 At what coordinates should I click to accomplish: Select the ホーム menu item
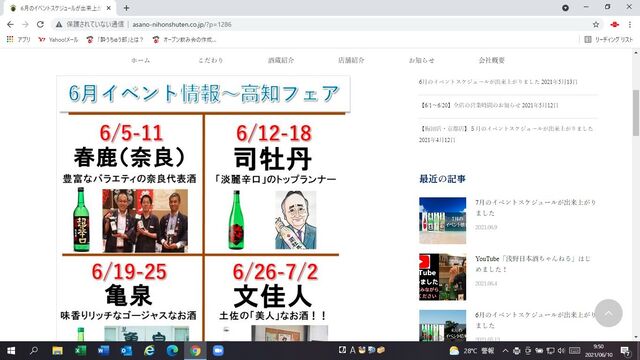(140, 60)
